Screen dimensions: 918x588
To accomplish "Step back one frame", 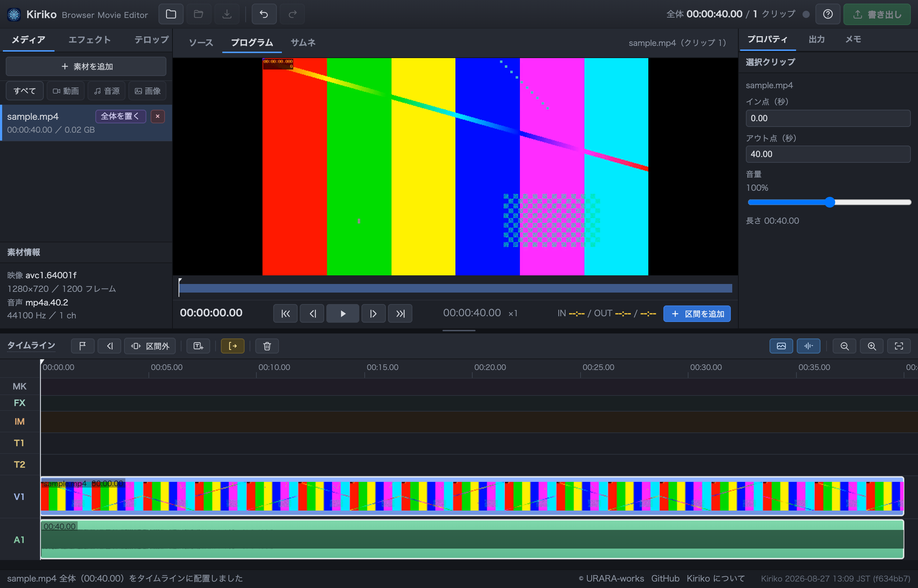I will [x=312, y=313].
